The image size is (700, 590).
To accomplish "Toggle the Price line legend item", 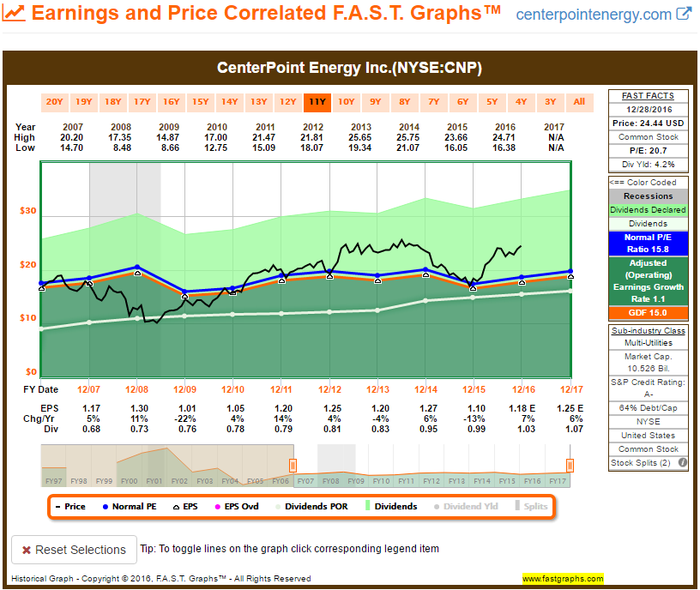I will coord(70,507).
